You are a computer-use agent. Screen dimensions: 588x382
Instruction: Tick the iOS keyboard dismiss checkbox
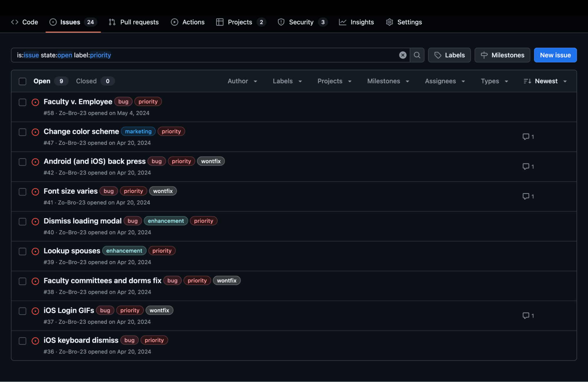click(22, 341)
